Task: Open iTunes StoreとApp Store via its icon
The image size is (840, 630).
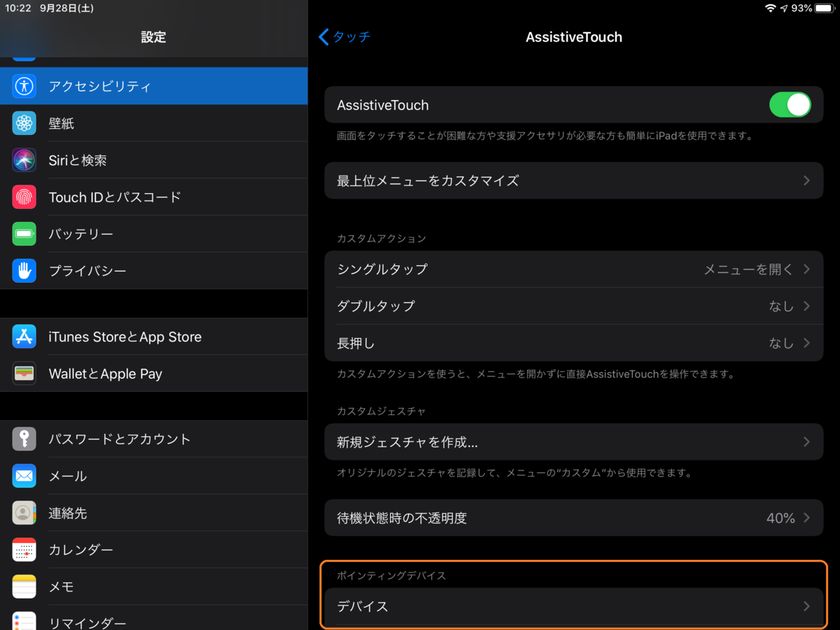Action: coord(24,337)
